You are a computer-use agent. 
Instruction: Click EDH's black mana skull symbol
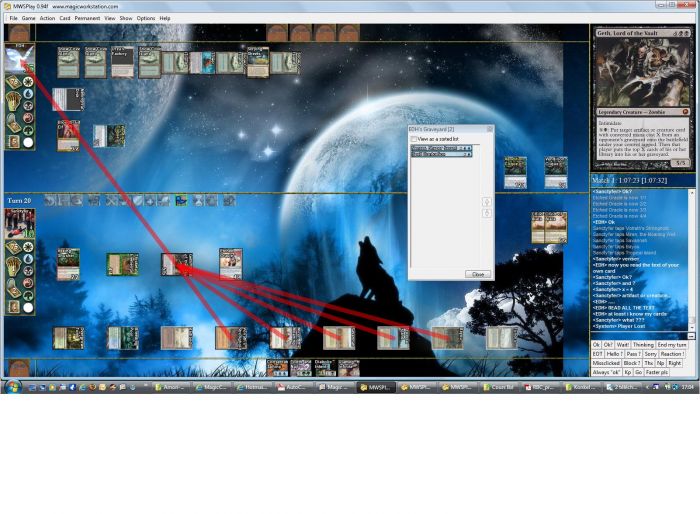(28, 106)
